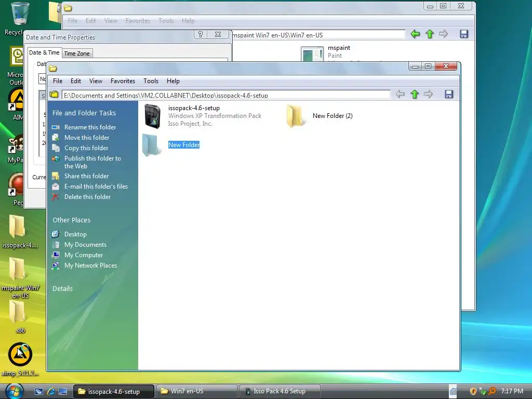
Task: Open Desktop under Other Places
Action: coord(75,234)
